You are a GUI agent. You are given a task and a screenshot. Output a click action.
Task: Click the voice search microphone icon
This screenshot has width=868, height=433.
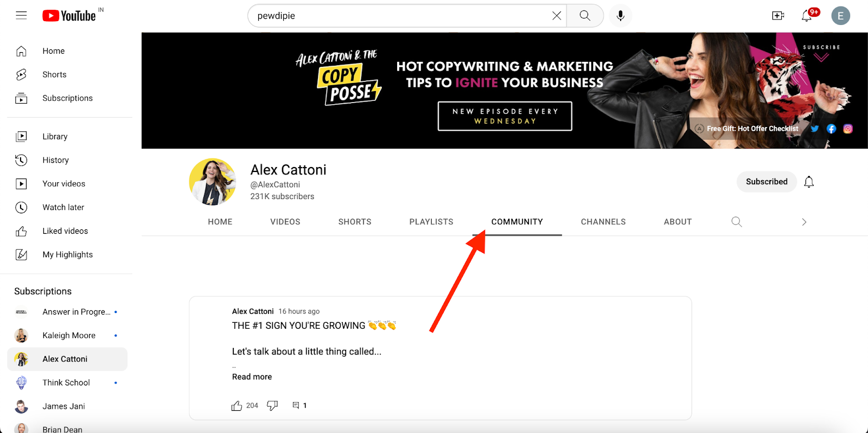621,16
